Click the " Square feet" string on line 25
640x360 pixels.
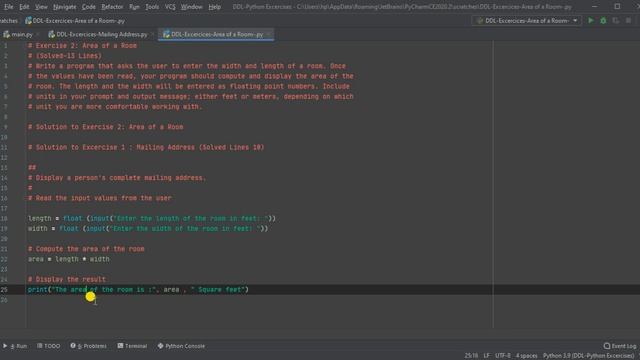[218, 289]
